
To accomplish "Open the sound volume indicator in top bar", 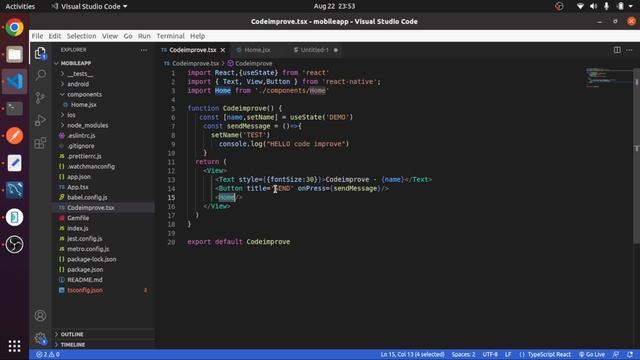I will [x=593, y=6].
